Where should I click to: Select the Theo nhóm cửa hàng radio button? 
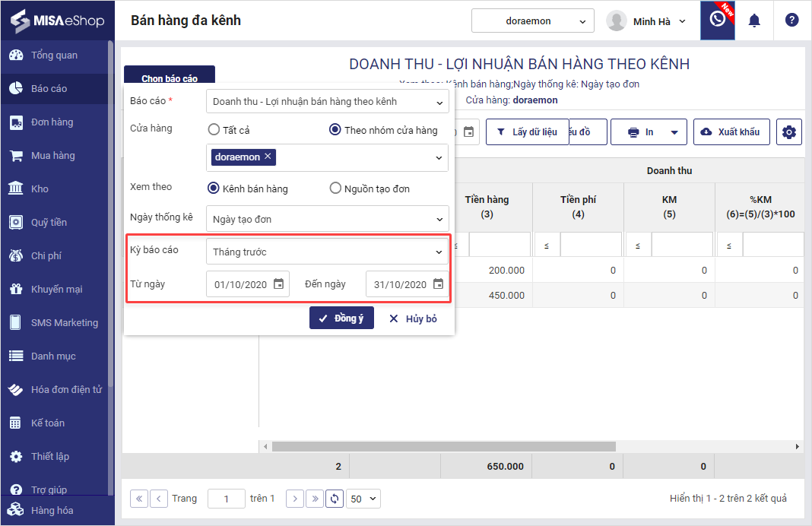335,129
